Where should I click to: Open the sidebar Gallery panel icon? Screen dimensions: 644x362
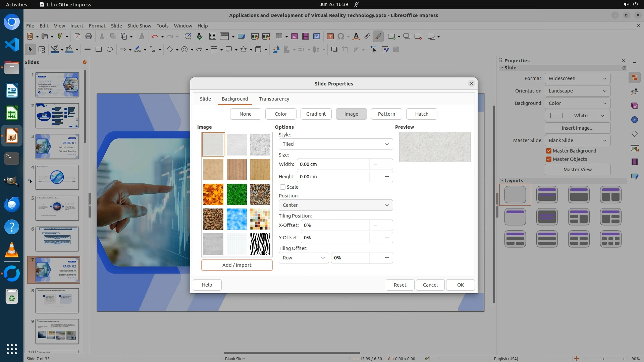pos(634,106)
